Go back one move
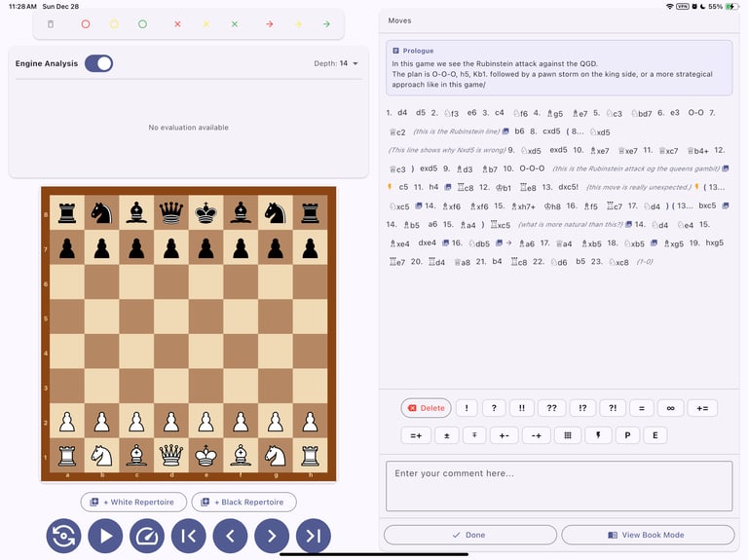 (231, 536)
